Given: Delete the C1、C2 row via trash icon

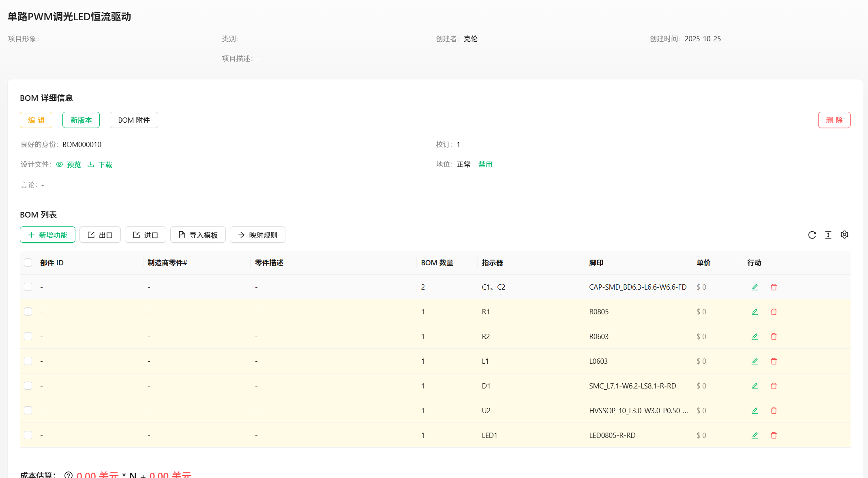Looking at the screenshot, I should click(x=774, y=287).
